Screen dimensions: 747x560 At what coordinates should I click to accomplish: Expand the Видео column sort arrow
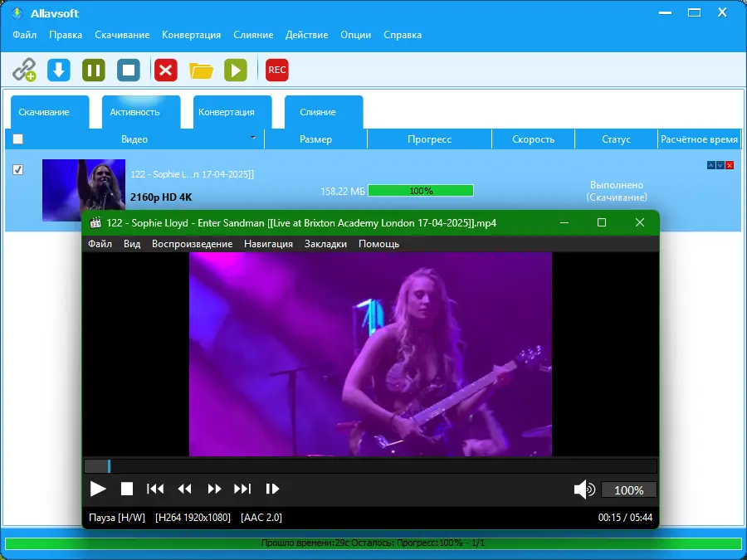(253, 138)
